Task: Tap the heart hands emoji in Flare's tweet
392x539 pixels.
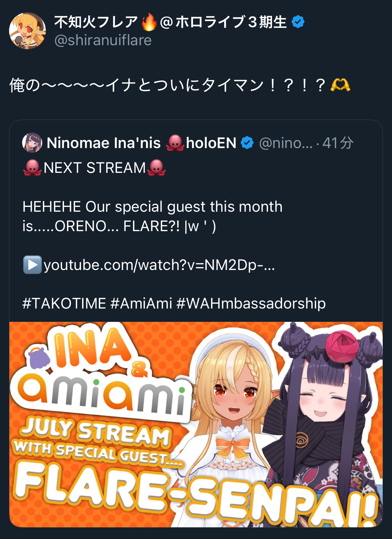Action: tap(340, 85)
